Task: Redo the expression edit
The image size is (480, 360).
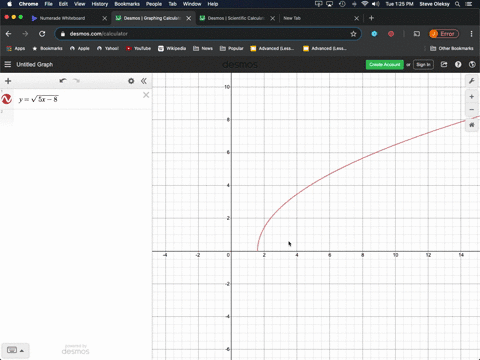Action: (x=76, y=81)
